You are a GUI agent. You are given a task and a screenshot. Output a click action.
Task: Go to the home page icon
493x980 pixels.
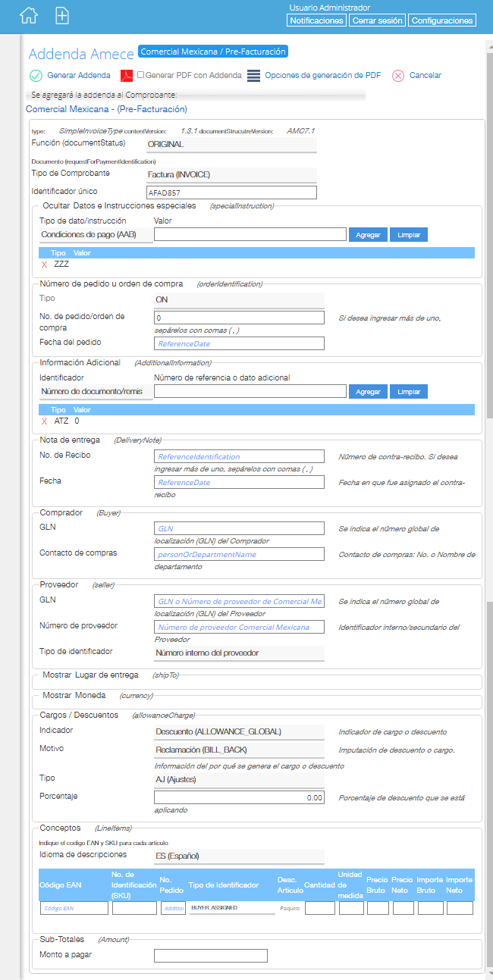click(x=28, y=15)
